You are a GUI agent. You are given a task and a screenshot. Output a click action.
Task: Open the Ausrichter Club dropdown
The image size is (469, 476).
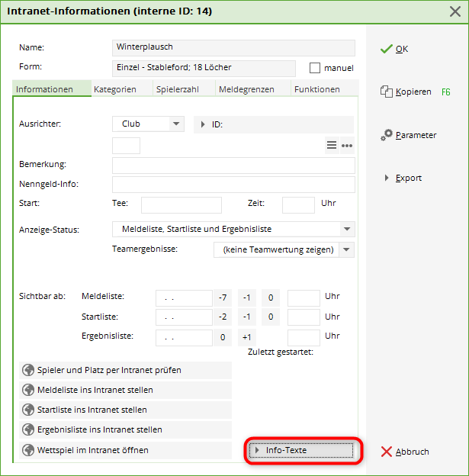coord(175,124)
